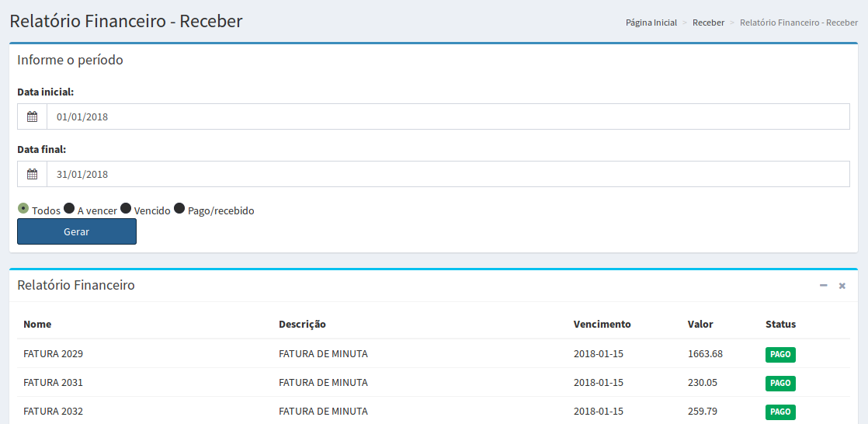Focus the Data final date field

click(x=447, y=174)
